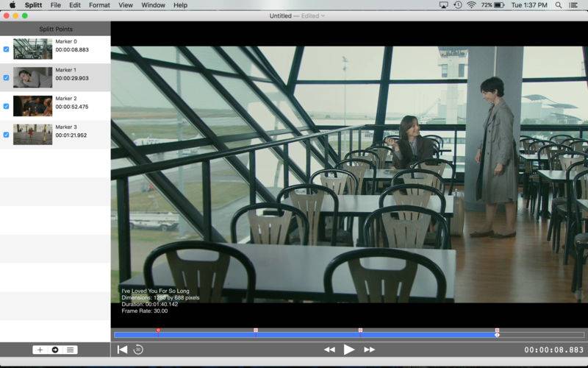This screenshot has height=368, width=588.
Task: Uncheck the Marker 2 checkbox
Action: pos(6,106)
